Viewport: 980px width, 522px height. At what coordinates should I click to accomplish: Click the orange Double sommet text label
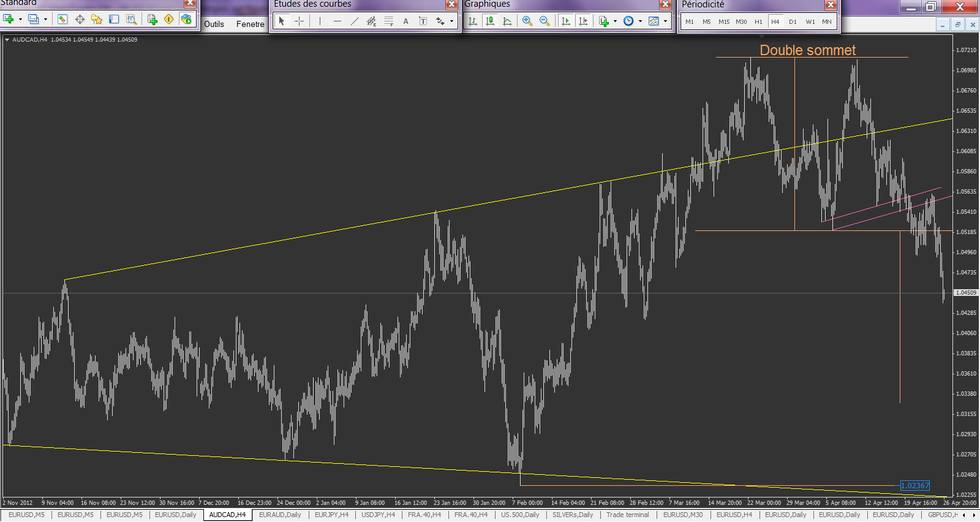[x=807, y=50]
